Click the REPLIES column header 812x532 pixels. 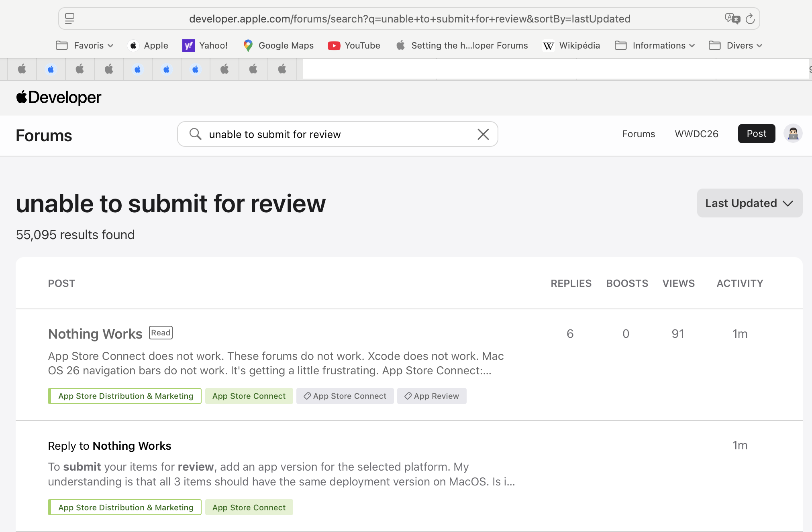(571, 283)
